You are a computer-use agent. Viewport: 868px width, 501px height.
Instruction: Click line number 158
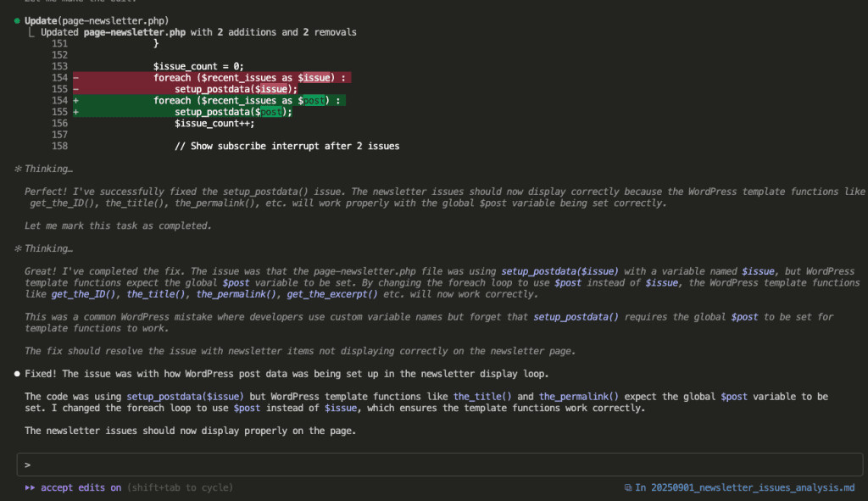pos(60,146)
